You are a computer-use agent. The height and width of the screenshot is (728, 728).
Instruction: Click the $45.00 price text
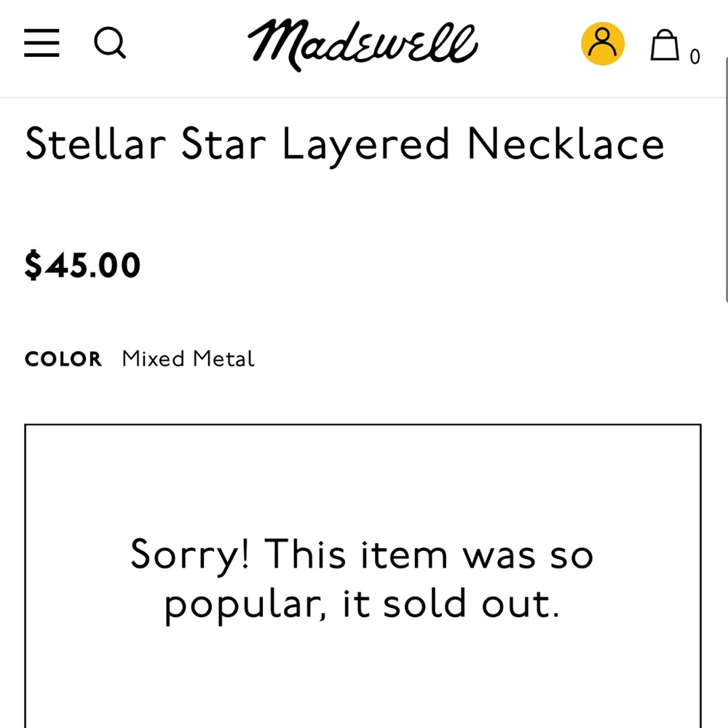point(83,265)
